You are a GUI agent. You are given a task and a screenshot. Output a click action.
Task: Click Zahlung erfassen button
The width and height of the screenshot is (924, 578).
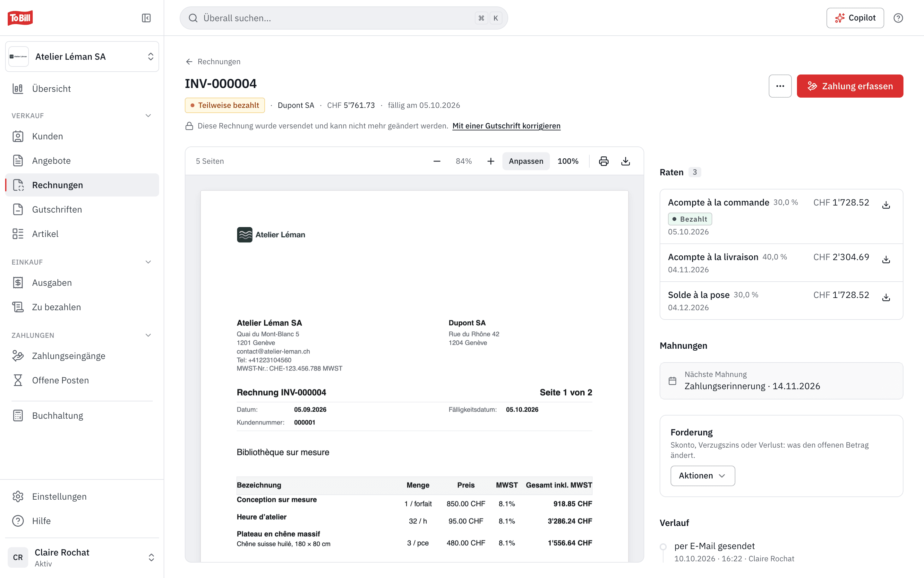click(850, 86)
